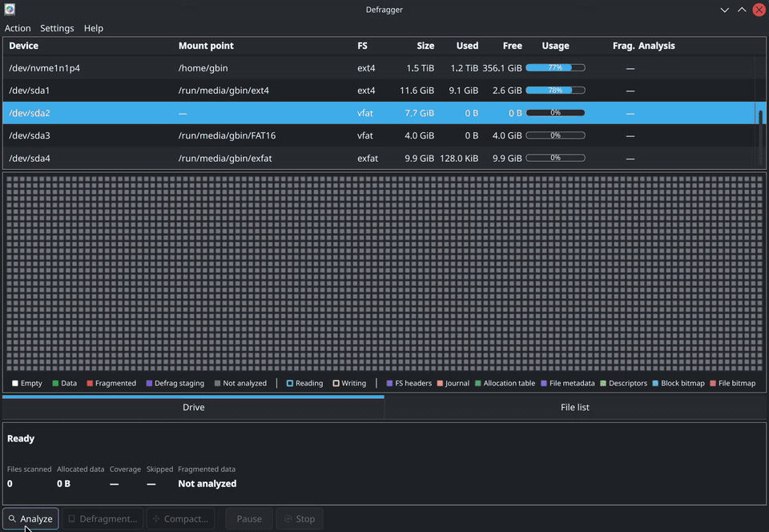Select the /dev/sda1 device row

point(380,91)
